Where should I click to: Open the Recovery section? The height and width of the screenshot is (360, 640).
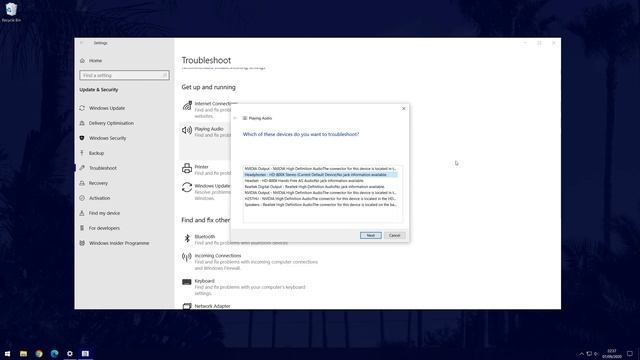[98, 183]
